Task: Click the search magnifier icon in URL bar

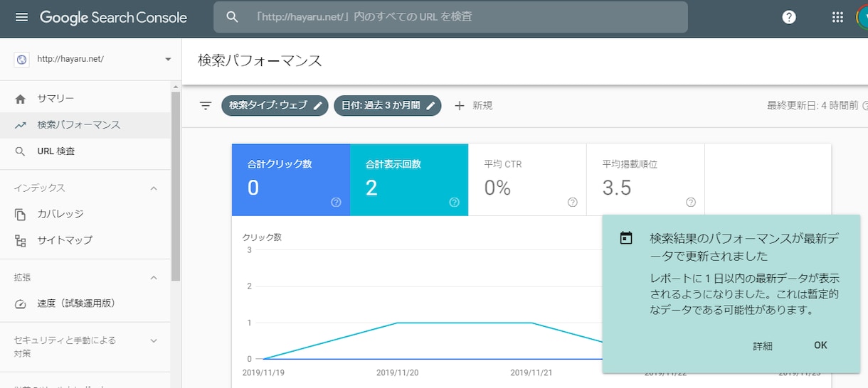Action: click(x=232, y=16)
